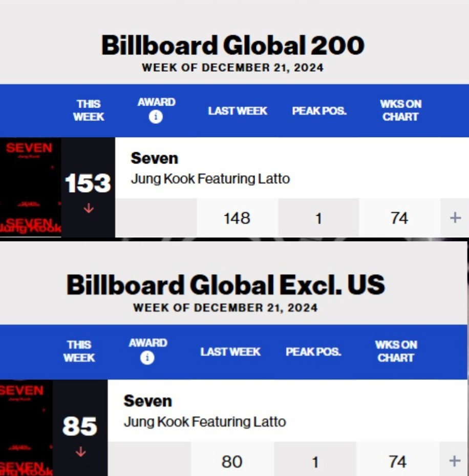
Task: Open the Seven song title in Global 200 chart
Action: click(154, 158)
